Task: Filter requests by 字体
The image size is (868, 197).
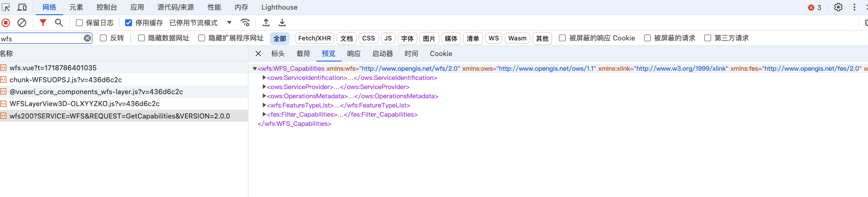Action: click(408, 39)
